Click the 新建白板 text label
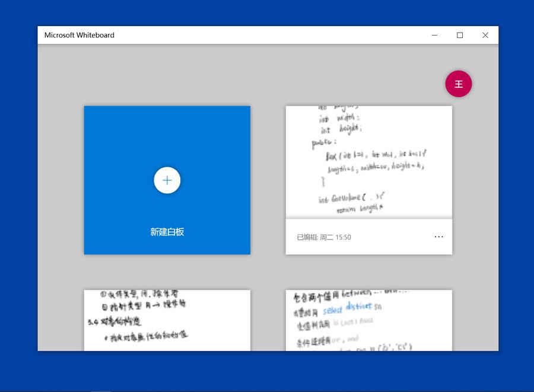Viewport: 534px width, 392px height. click(167, 232)
